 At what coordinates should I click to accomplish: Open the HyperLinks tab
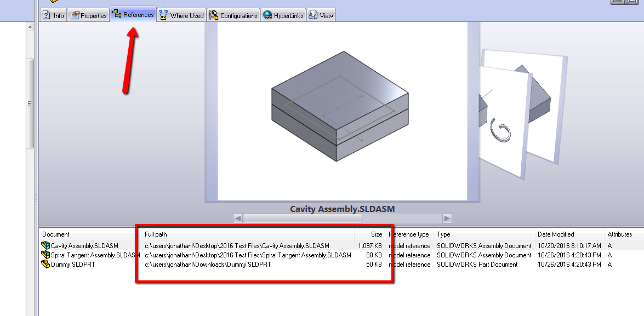click(x=283, y=15)
